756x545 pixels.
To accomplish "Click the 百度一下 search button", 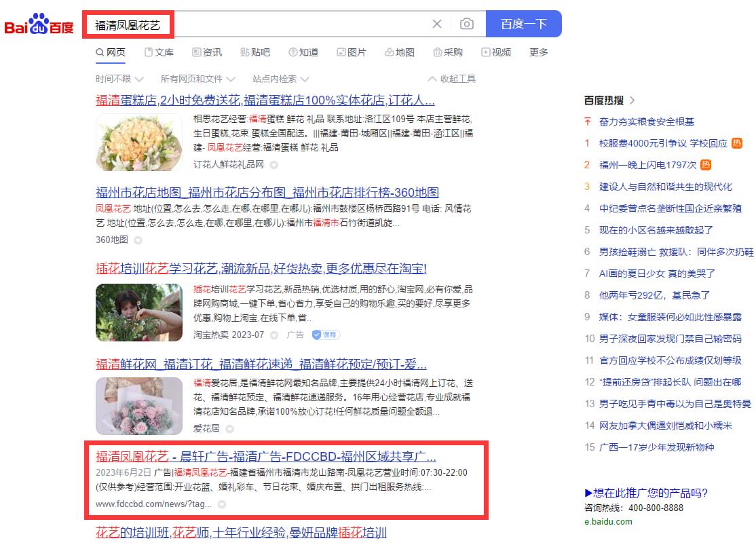I will tap(524, 24).
